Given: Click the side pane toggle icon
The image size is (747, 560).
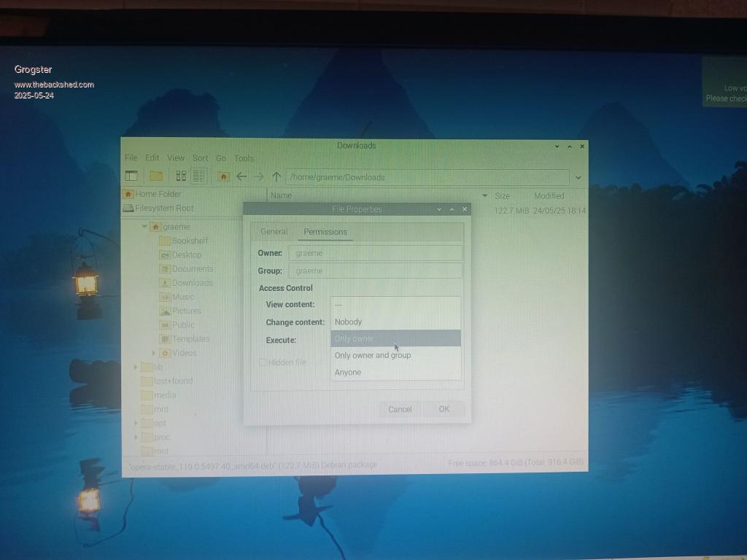Looking at the screenshot, I should click(x=131, y=176).
